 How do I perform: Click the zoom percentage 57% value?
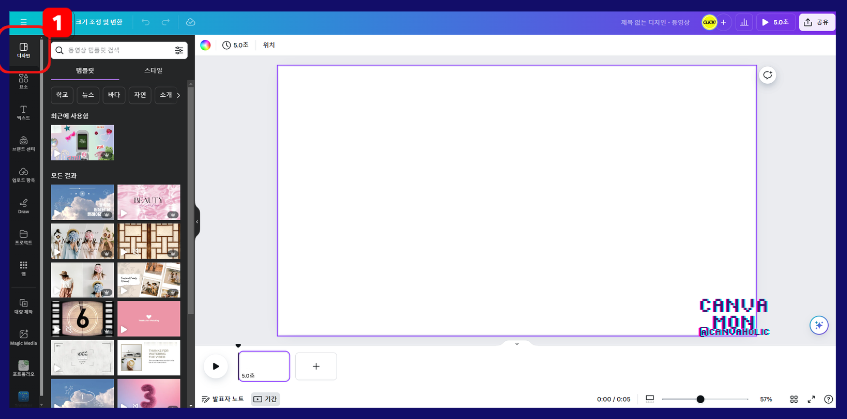tap(766, 400)
